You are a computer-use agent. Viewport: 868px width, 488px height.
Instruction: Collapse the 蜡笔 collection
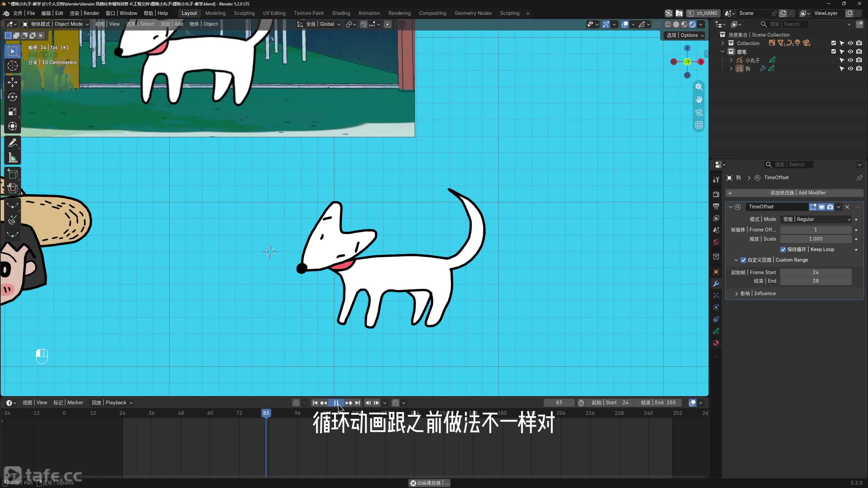(723, 52)
